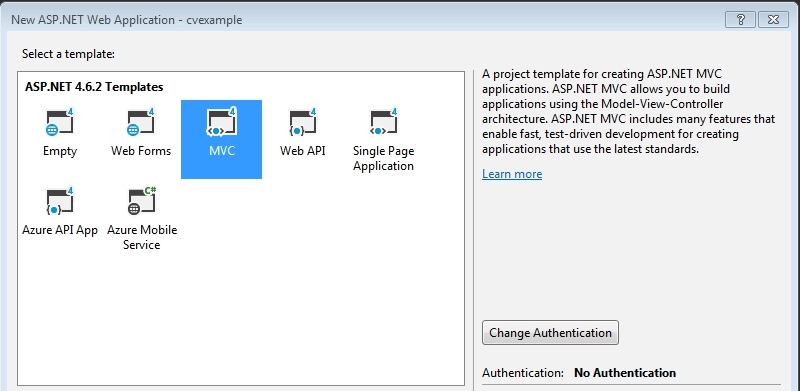Click the MVC template description paragraph

click(628, 112)
